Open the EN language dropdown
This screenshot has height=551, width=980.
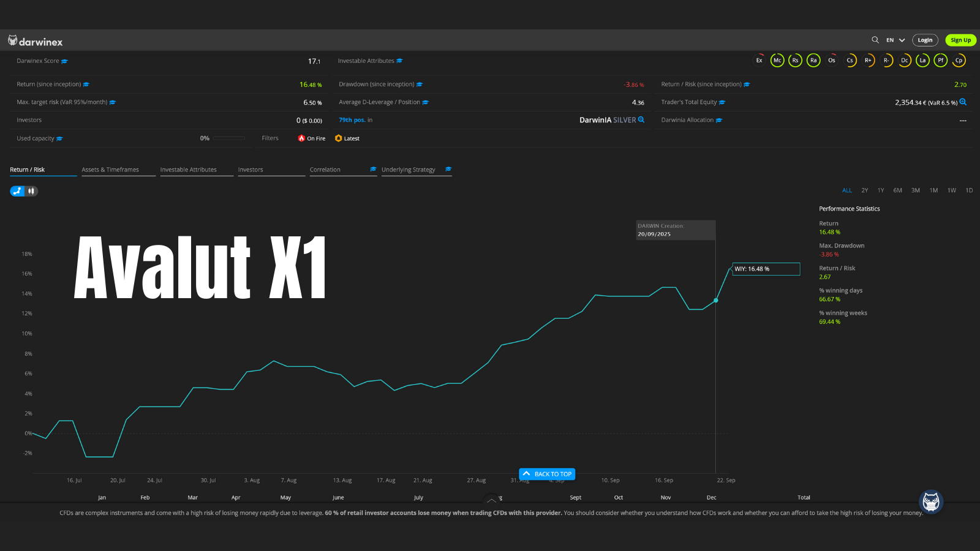[x=895, y=40]
